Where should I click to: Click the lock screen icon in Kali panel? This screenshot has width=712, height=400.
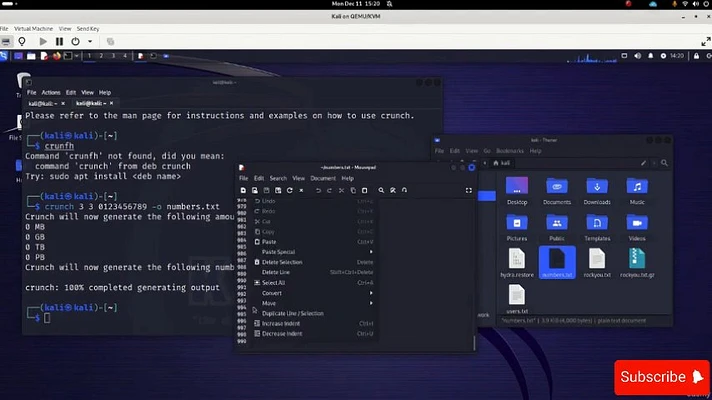tap(696, 56)
